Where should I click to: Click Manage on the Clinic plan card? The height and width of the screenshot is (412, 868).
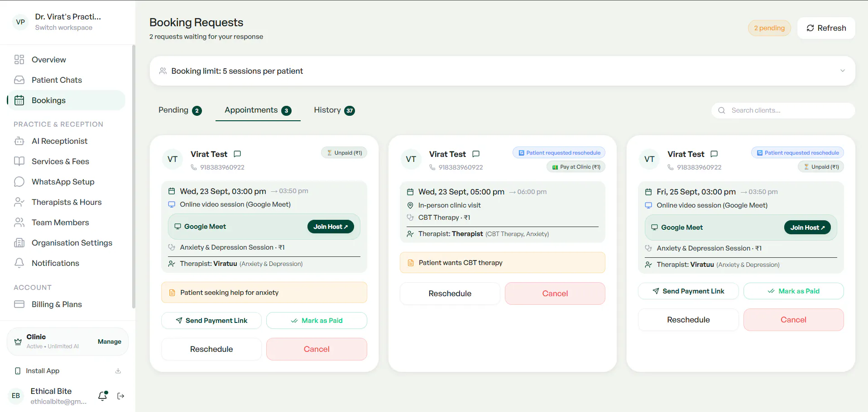[110, 341]
